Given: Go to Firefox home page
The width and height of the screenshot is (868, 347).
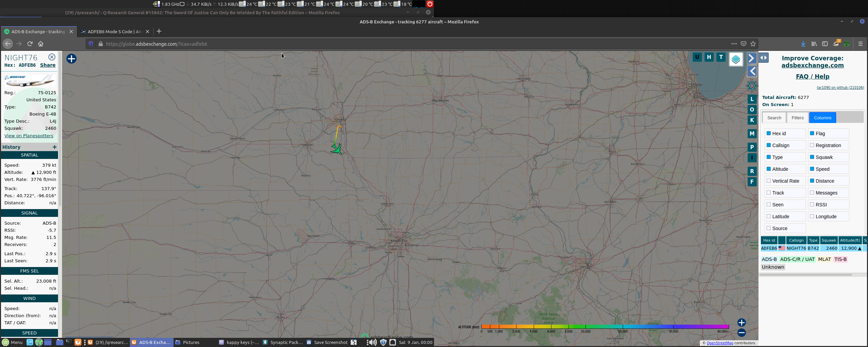Looking at the screenshot, I should click(x=41, y=44).
